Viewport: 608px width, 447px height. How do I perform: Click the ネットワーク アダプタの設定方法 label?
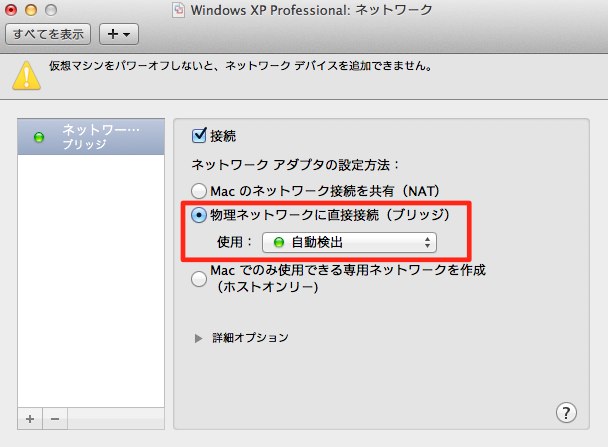pyautogui.click(x=295, y=165)
